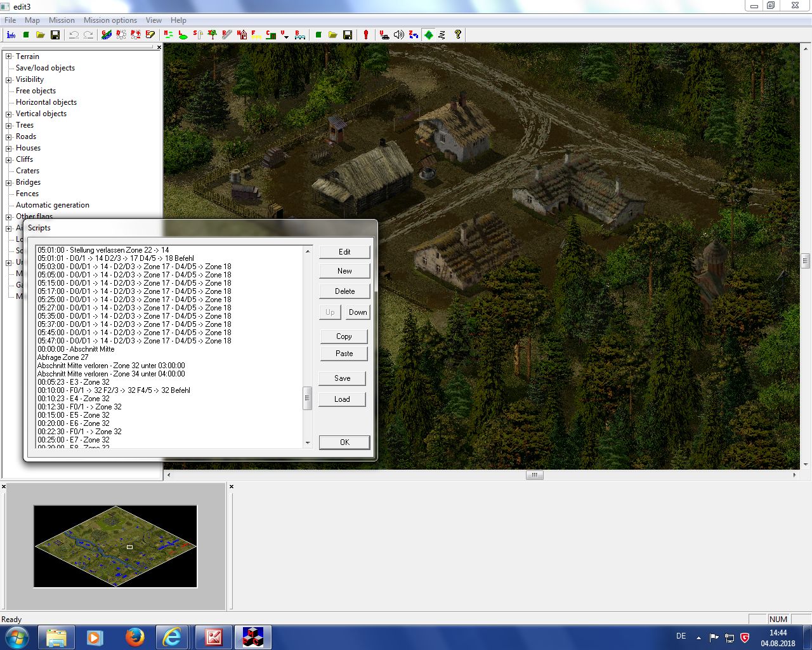
Task: Click the map horizontal scrollbar thumb
Action: (x=535, y=475)
